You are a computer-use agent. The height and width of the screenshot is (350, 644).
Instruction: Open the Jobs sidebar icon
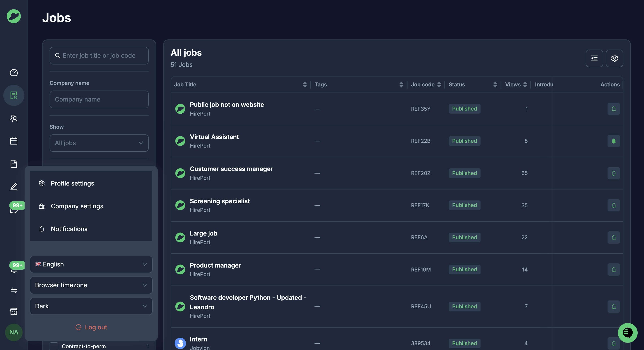pos(14,95)
